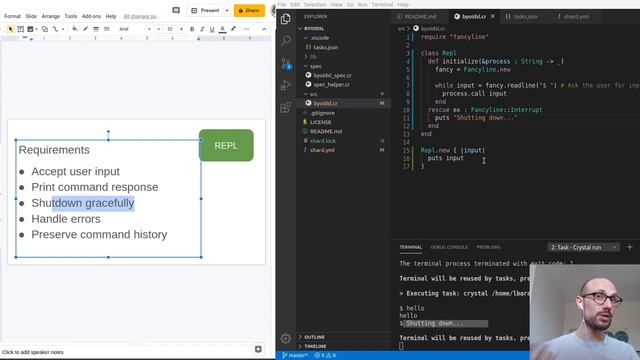
Task: Open the Arrange menu in Slides
Action: (51, 16)
